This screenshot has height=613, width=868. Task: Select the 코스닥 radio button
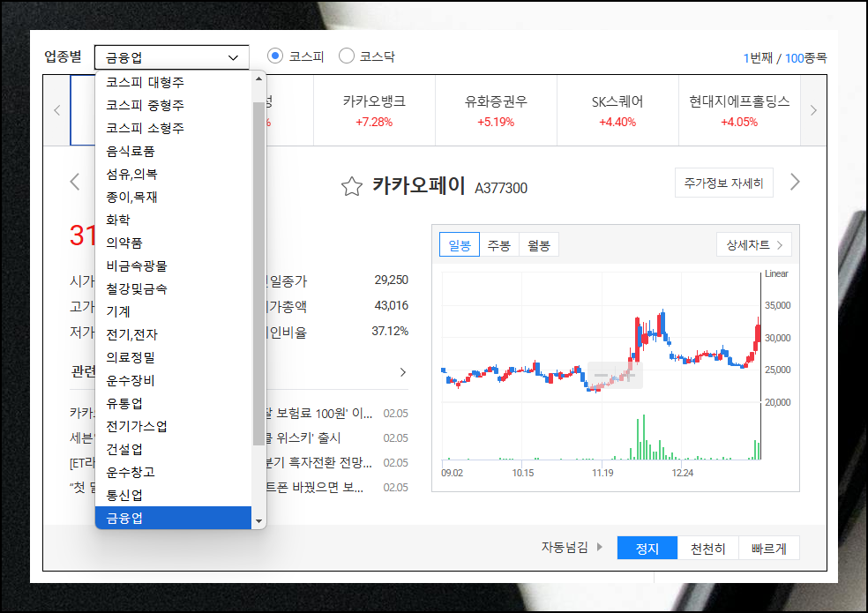tap(347, 56)
